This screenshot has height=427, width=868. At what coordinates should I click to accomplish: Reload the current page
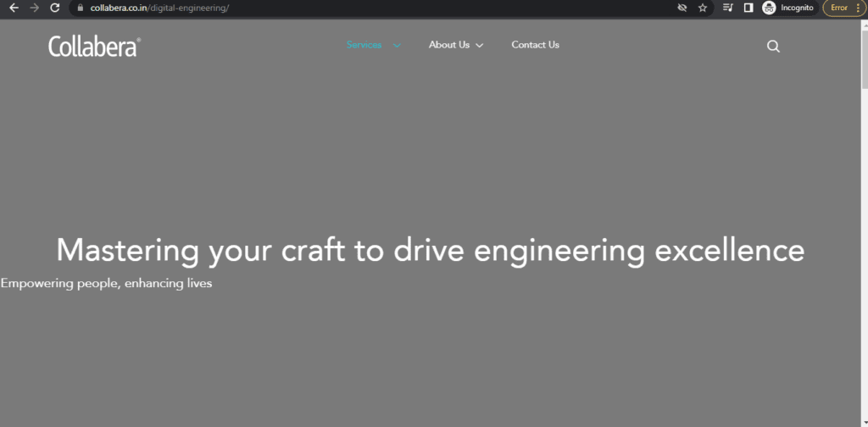tap(55, 8)
